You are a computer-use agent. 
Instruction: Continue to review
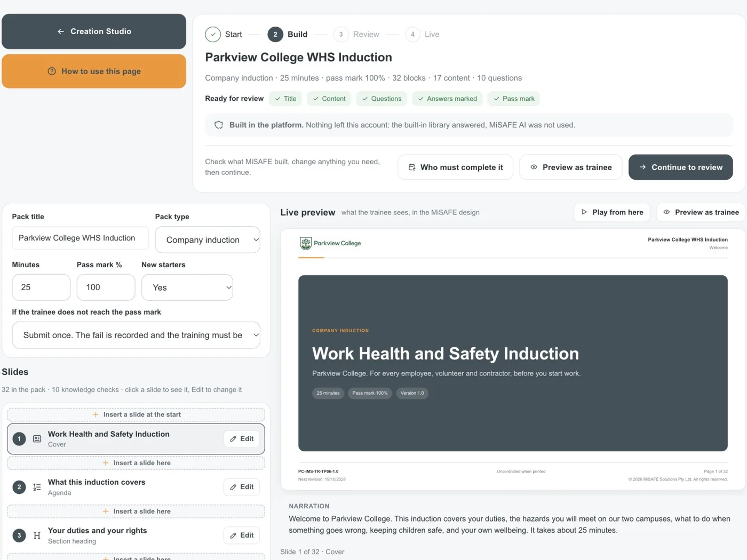point(680,167)
